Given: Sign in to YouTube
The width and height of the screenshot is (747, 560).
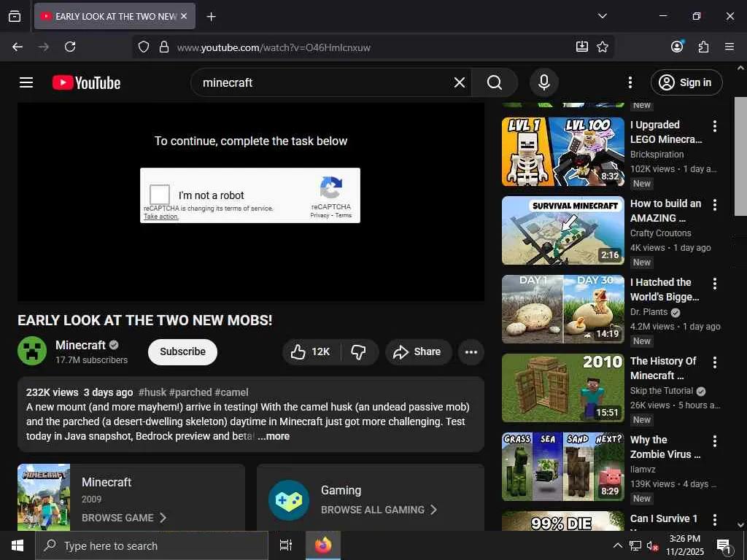Looking at the screenshot, I should click(686, 82).
